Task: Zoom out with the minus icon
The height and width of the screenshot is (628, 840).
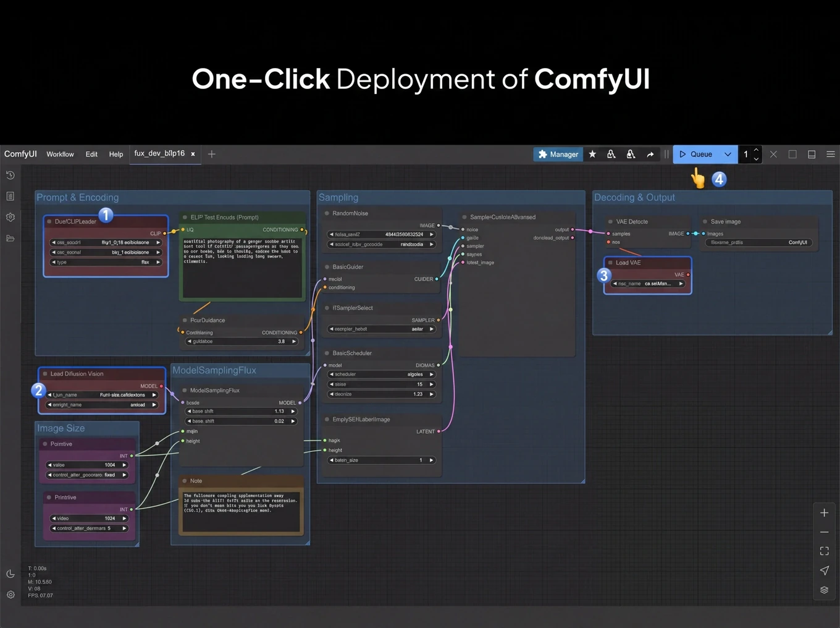Action: [824, 532]
